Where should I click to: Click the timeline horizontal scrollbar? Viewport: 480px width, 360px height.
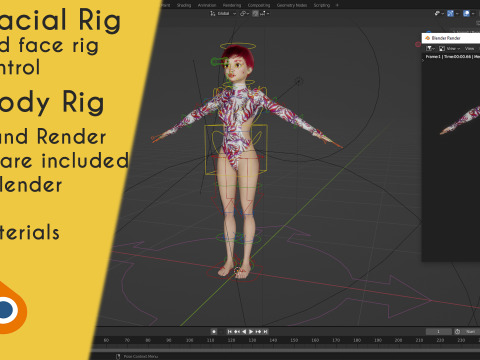[x=286, y=350]
